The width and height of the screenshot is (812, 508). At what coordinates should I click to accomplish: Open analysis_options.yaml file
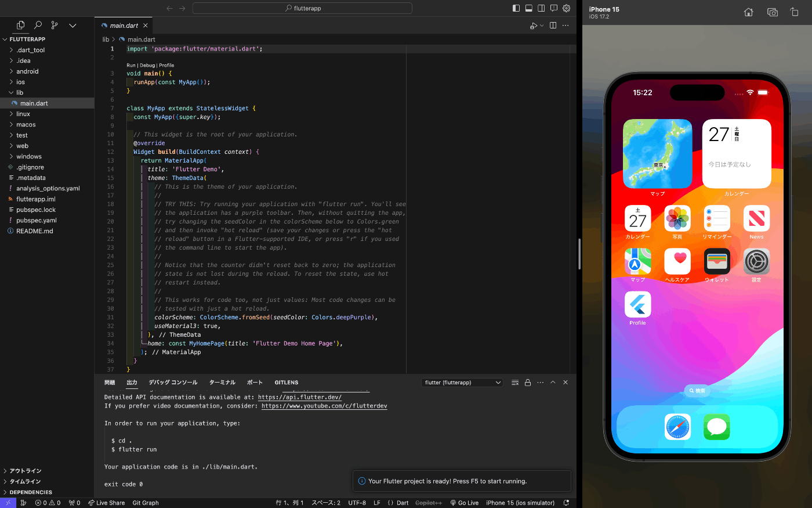(x=47, y=188)
